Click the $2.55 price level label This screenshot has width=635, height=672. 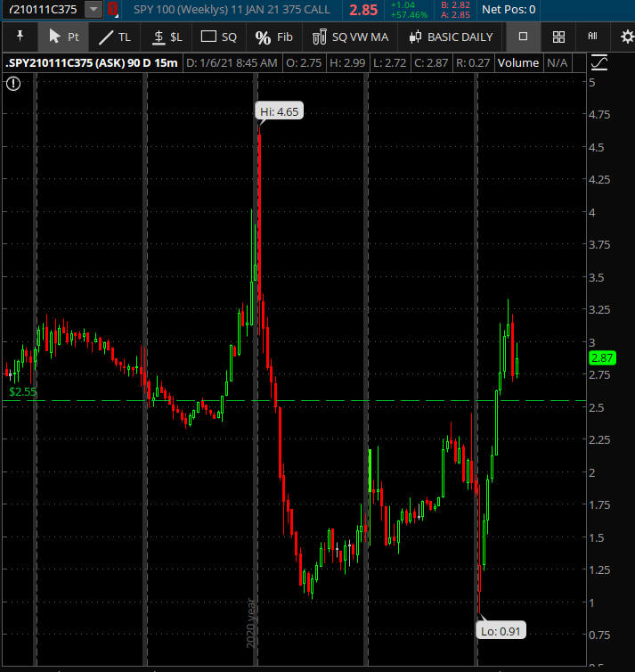tap(22, 392)
